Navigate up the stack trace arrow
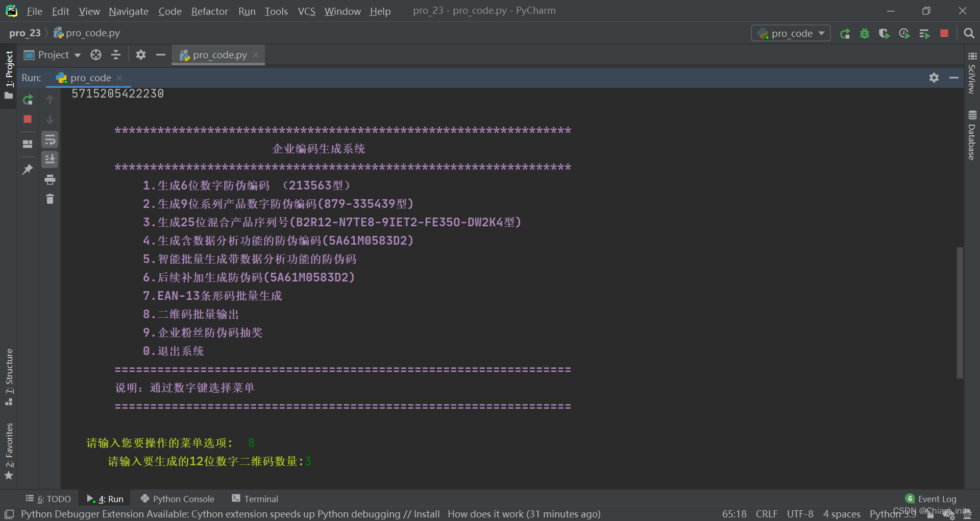Image resolution: width=980 pixels, height=521 pixels. pyautogui.click(x=50, y=100)
